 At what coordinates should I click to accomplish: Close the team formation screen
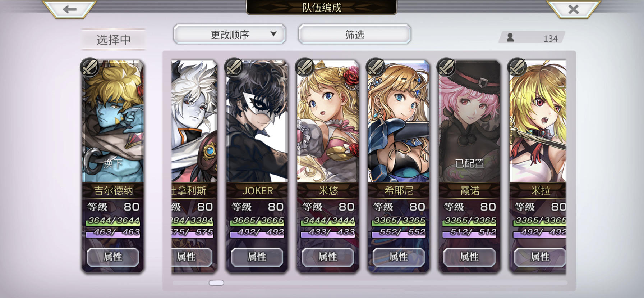click(x=574, y=9)
